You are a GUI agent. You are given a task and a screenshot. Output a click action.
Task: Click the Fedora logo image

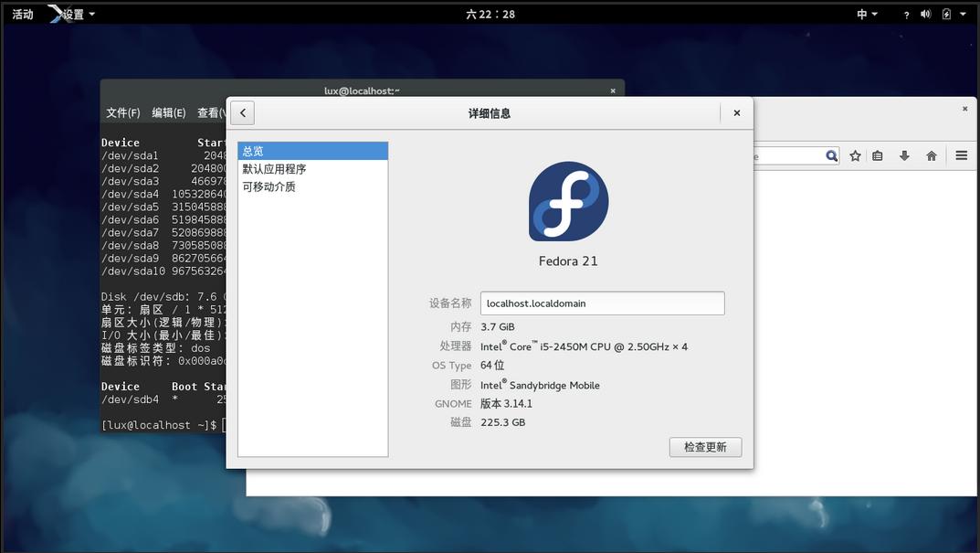click(x=568, y=201)
